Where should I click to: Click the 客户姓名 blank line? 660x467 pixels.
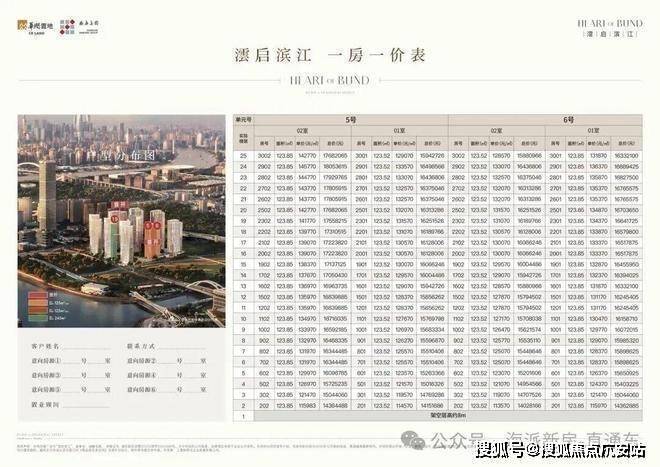click(86, 347)
